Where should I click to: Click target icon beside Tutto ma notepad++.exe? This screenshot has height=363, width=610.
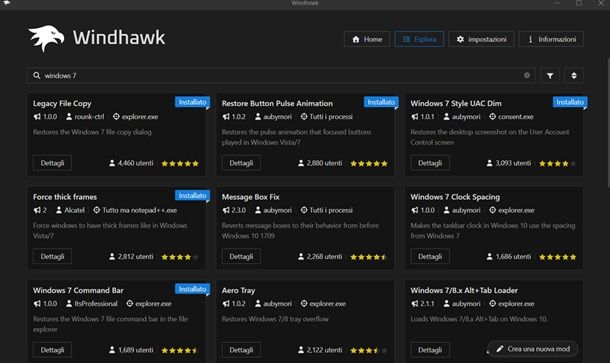96,210
